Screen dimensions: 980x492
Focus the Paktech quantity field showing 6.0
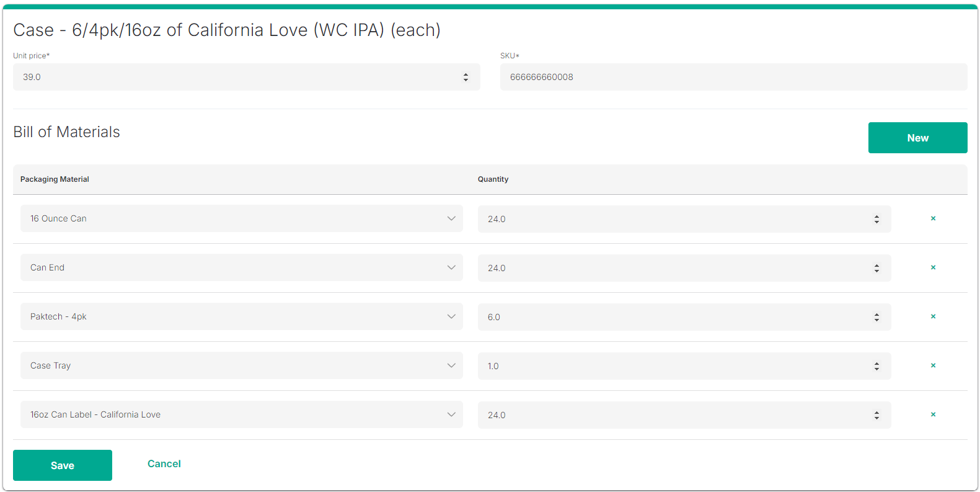[684, 317]
